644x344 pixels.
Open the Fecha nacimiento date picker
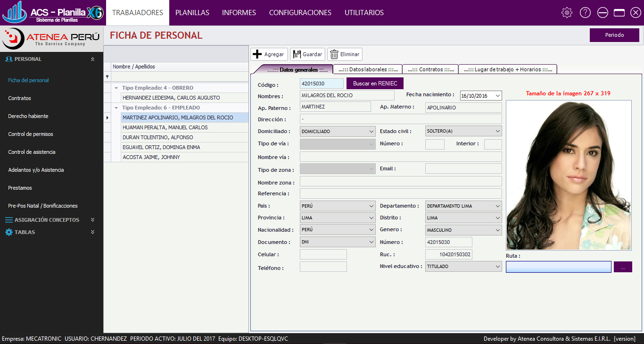(x=497, y=96)
